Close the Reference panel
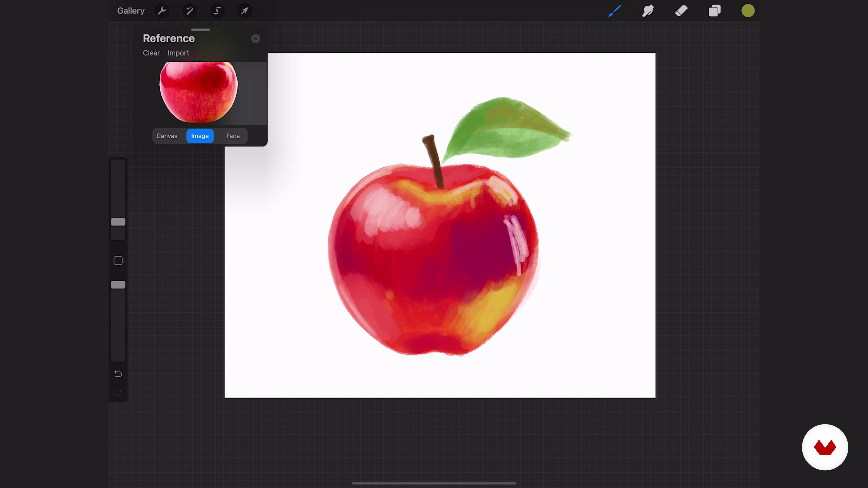This screenshot has height=488, width=868. (x=256, y=39)
